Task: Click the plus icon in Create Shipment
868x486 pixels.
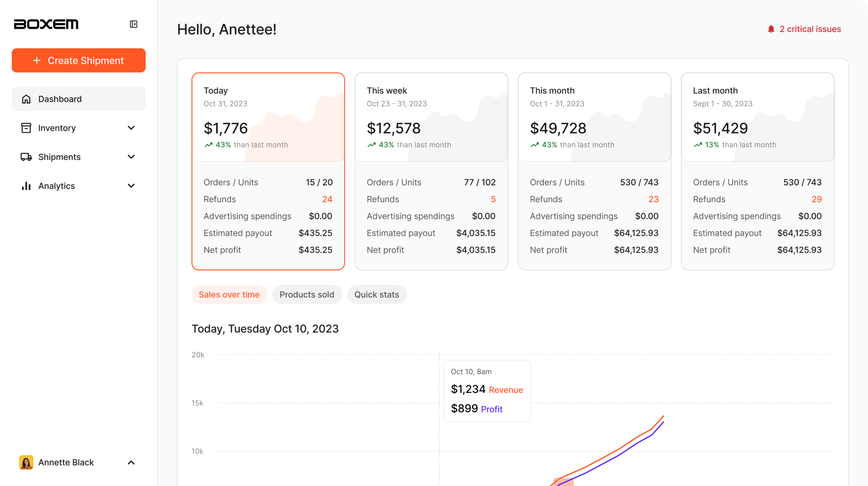Action: 37,60
